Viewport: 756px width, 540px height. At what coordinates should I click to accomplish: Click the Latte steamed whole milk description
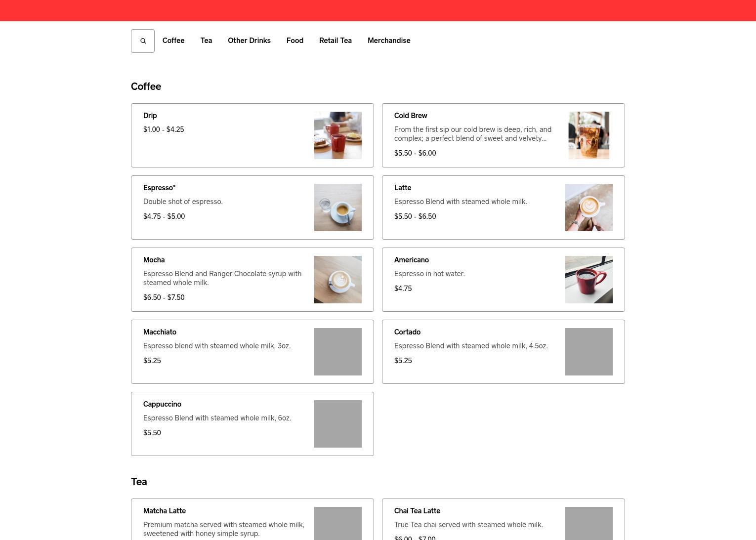pos(461,202)
